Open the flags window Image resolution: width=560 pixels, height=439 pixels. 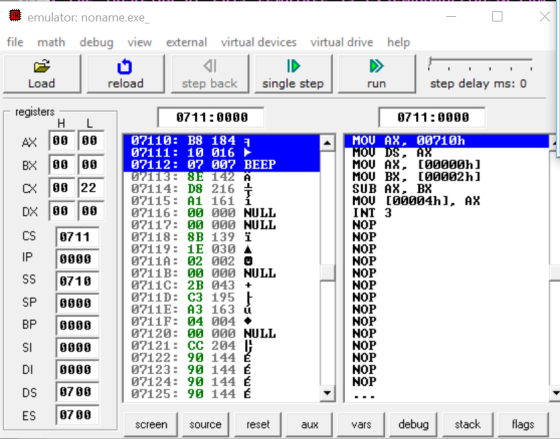click(523, 424)
